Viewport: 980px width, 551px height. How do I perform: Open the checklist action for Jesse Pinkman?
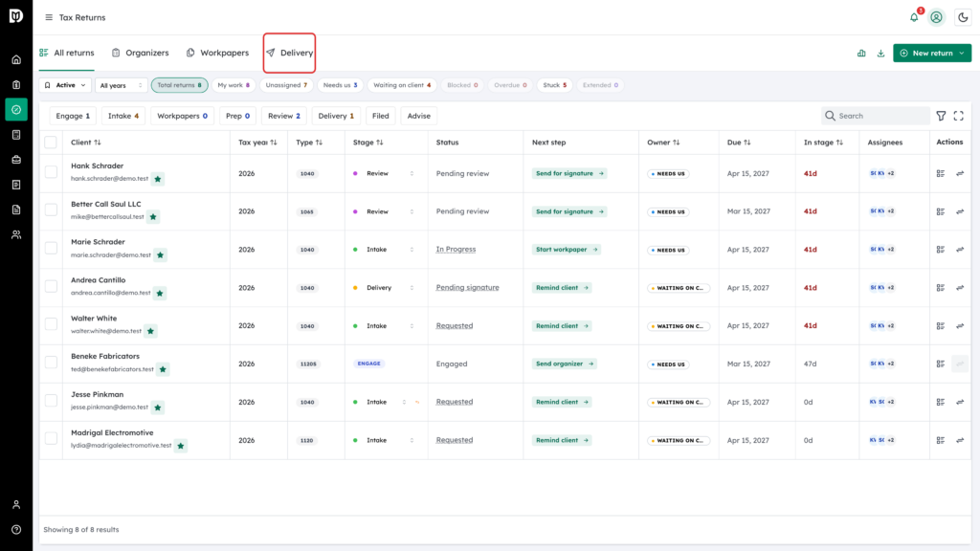940,403
